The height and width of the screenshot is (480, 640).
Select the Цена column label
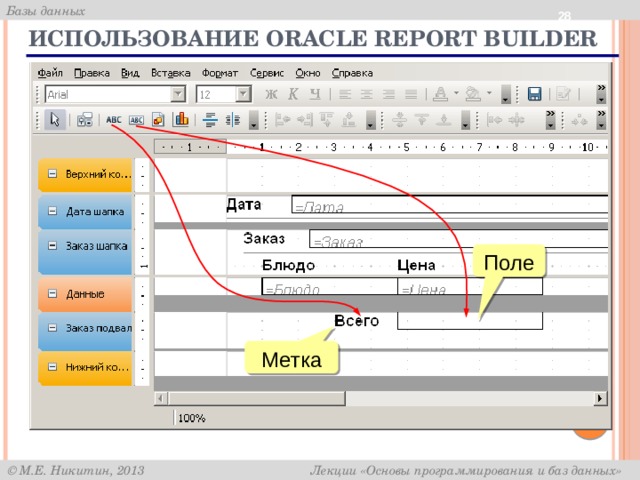[x=416, y=265]
